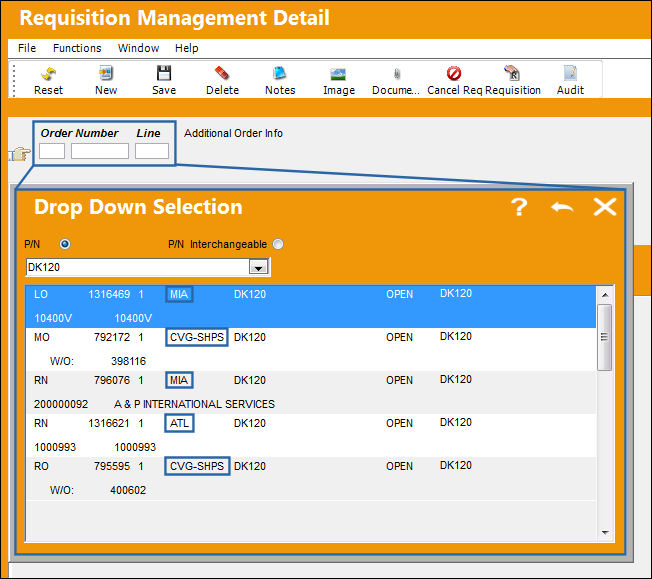Image resolution: width=652 pixels, height=579 pixels.
Task: Click OPEN status in RO 795595 row
Action: click(x=399, y=466)
